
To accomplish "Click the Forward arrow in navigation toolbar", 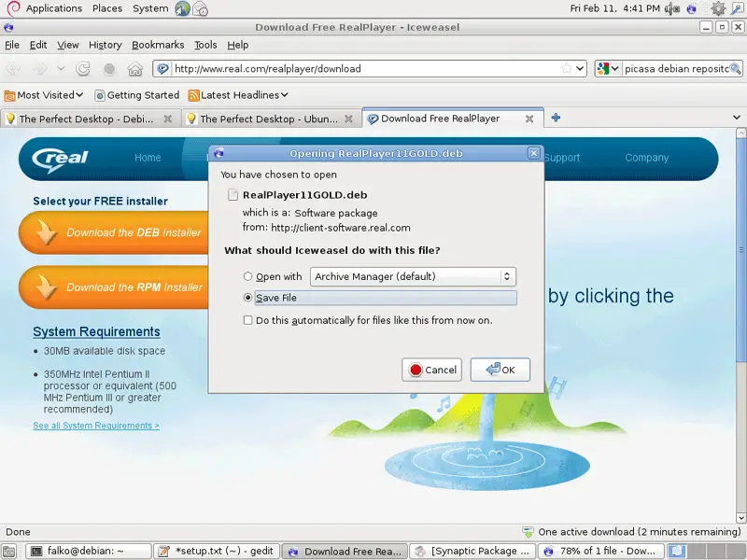I will pyautogui.click(x=39, y=69).
